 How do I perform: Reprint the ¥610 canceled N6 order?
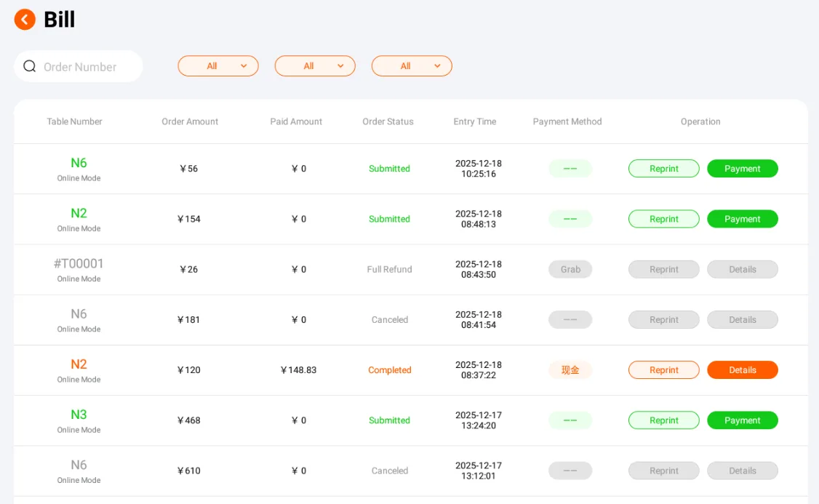[664, 471]
